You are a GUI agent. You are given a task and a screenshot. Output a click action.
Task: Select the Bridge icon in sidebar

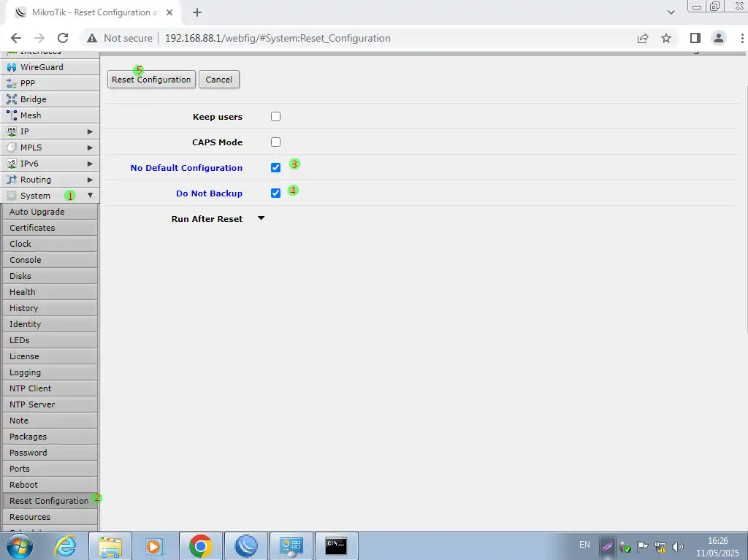point(12,99)
